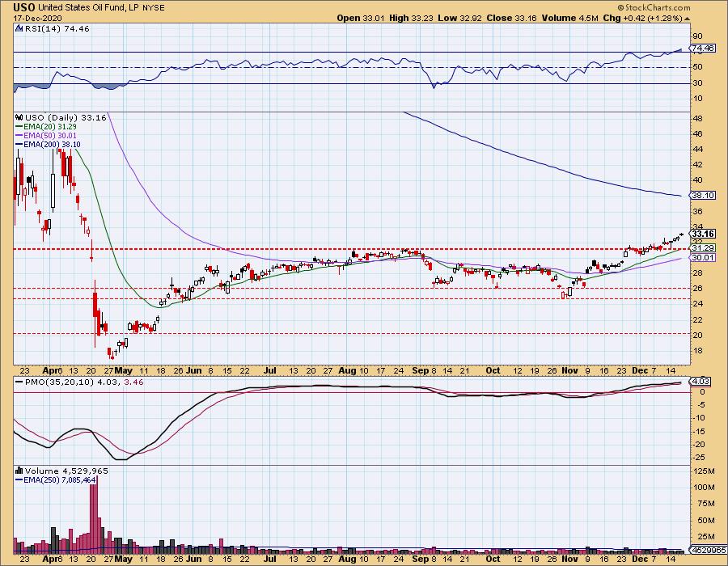The height and width of the screenshot is (566, 728).
Task: Click the -15 PMO axis label
Action: pyautogui.click(x=699, y=432)
